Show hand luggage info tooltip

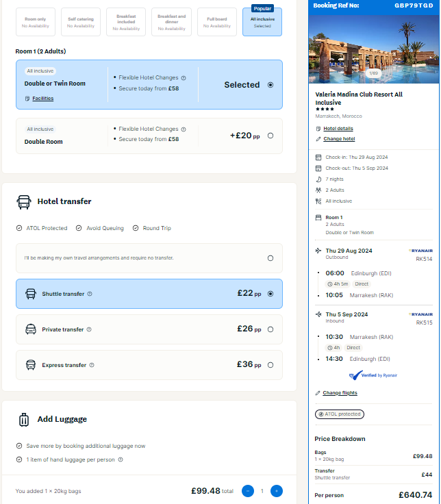(x=121, y=459)
